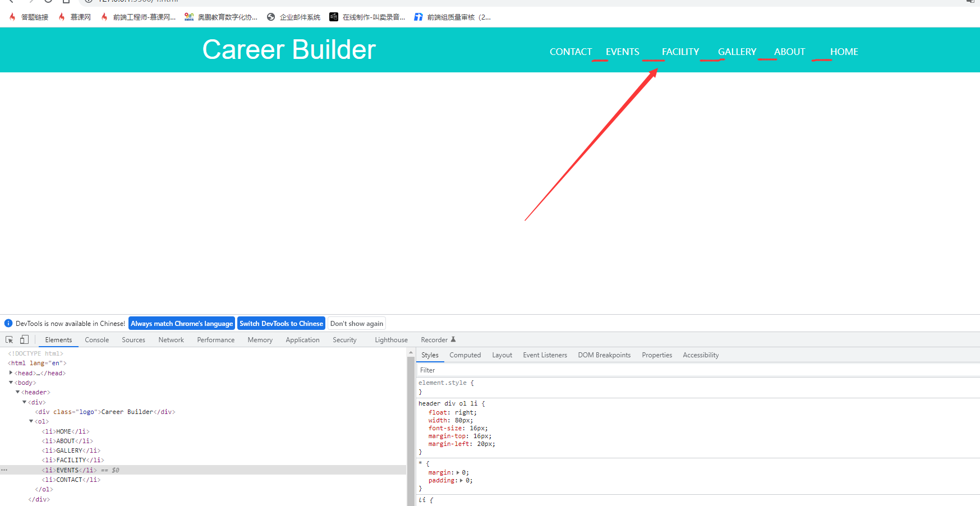Select the Styles sidebar tab
The height and width of the screenshot is (506, 980).
(x=430, y=355)
